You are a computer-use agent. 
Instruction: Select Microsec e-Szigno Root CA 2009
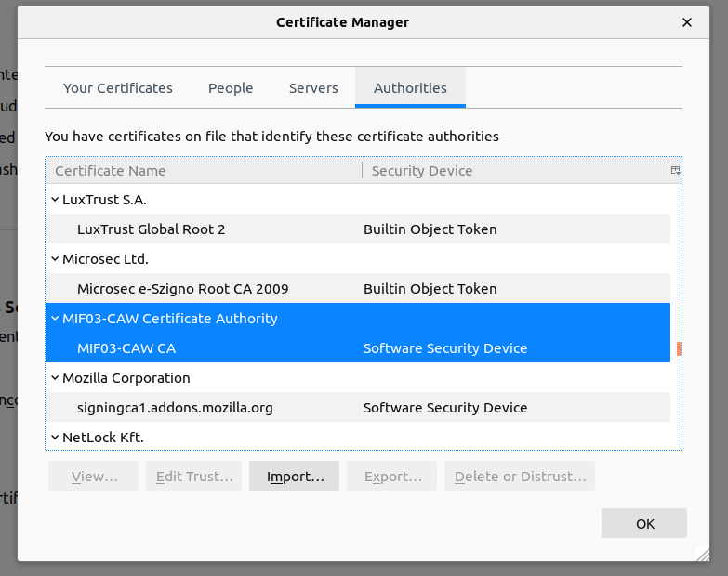tap(183, 289)
